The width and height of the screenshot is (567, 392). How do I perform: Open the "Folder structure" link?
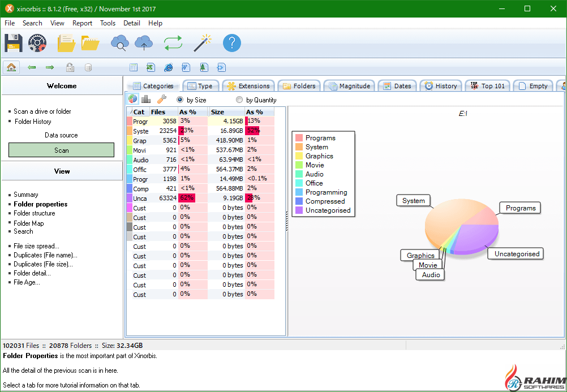pyautogui.click(x=35, y=213)
